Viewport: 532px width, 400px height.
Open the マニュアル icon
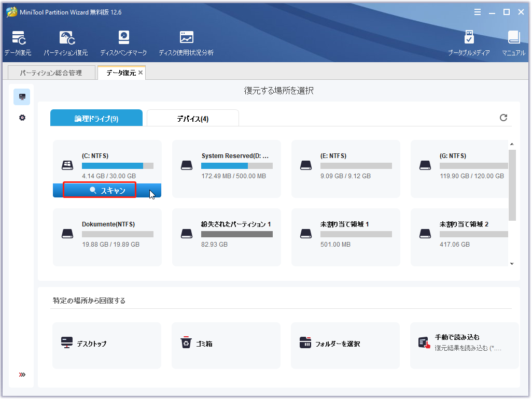(513, 42)
